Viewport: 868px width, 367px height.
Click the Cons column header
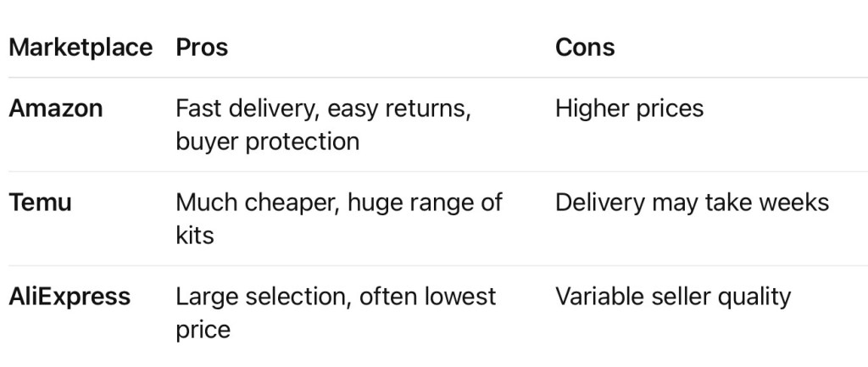[x=585, y=47]
